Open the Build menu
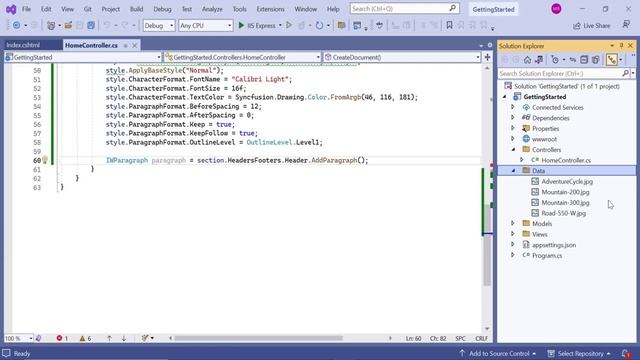This screenshot has width=640, height=360. [136, 9]
